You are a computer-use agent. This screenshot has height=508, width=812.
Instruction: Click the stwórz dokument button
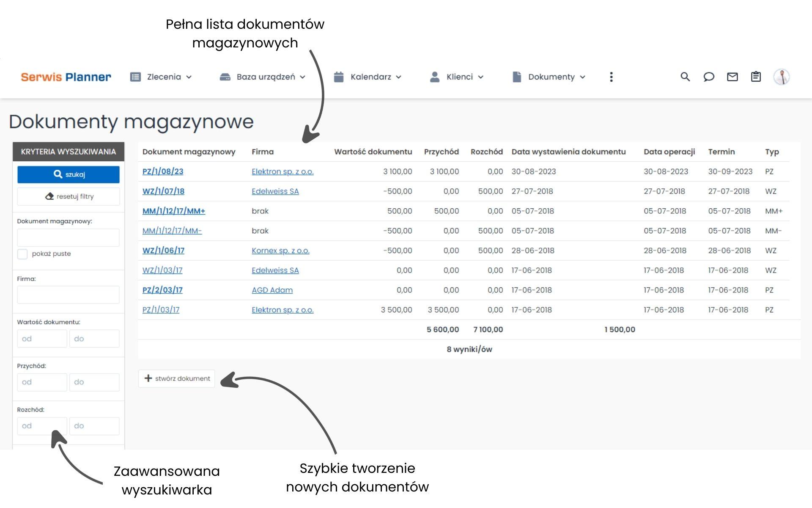pyautogui.click(x=177, y=378)
